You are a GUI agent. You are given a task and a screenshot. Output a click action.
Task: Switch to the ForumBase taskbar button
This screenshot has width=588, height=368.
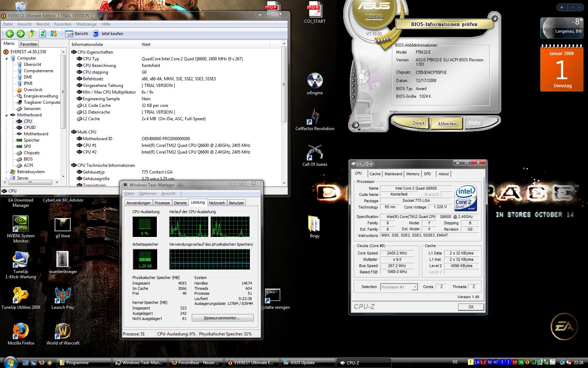(196, 363)
